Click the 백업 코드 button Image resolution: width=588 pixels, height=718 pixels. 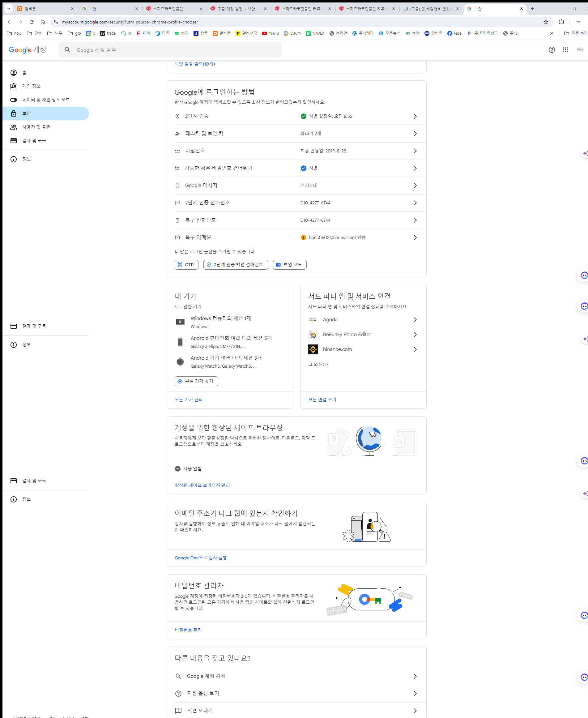(290, 265)
